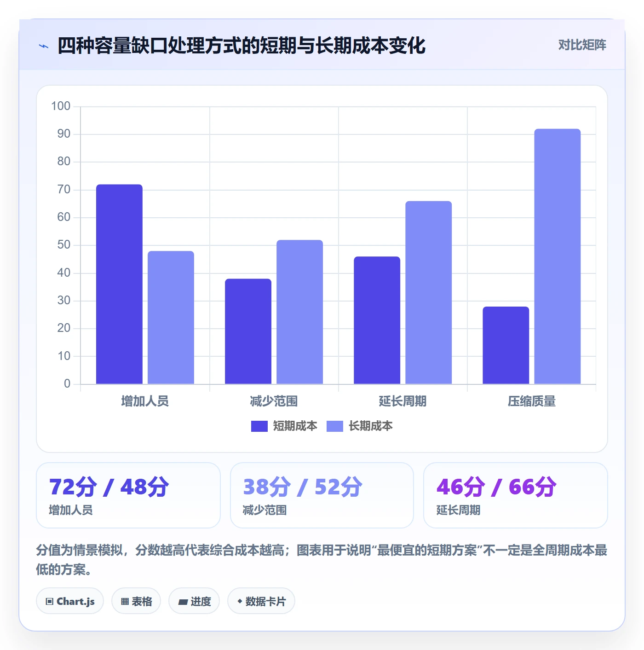Click the 数据卡片 tag chip
Viewport: 644px width, 650px height.
click(x=261, y=601)
